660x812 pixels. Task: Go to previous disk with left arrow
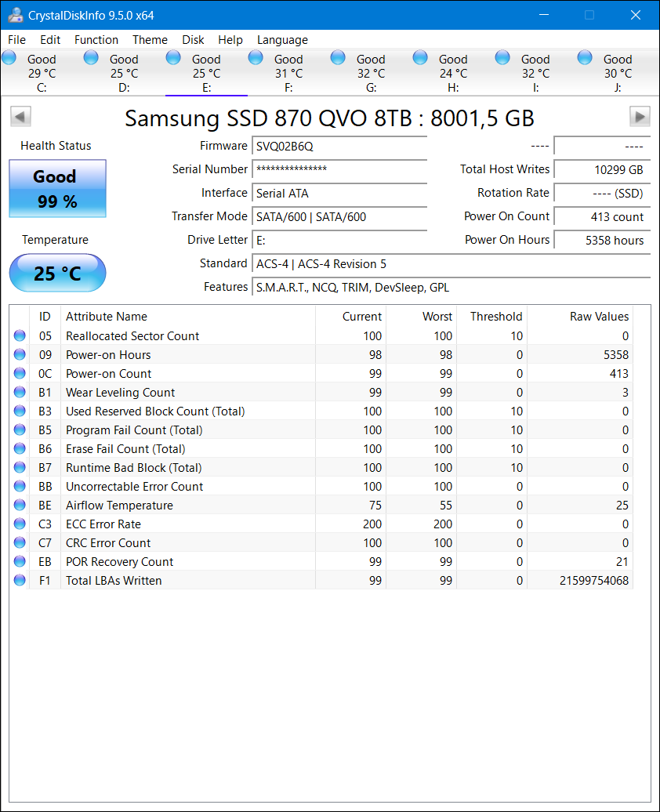point(20,117)
